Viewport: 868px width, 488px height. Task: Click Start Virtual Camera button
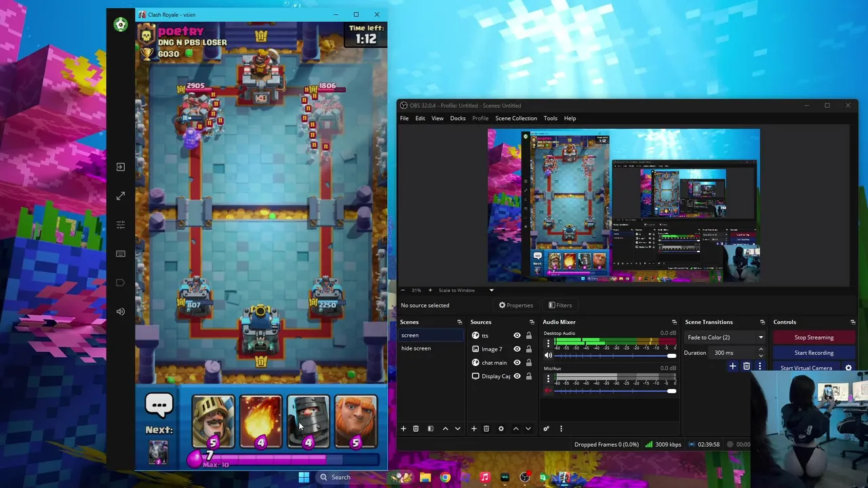(806, 368)
